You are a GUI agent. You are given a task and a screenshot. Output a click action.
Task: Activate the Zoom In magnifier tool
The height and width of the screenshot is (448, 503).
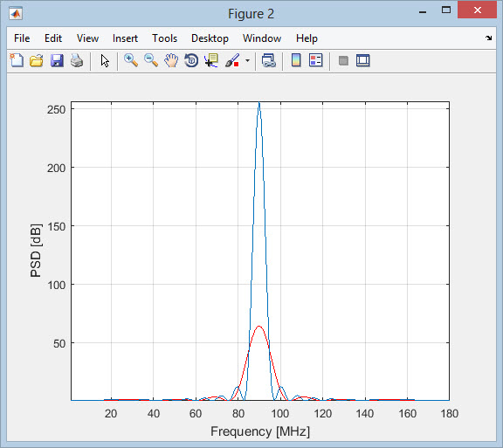131,60
